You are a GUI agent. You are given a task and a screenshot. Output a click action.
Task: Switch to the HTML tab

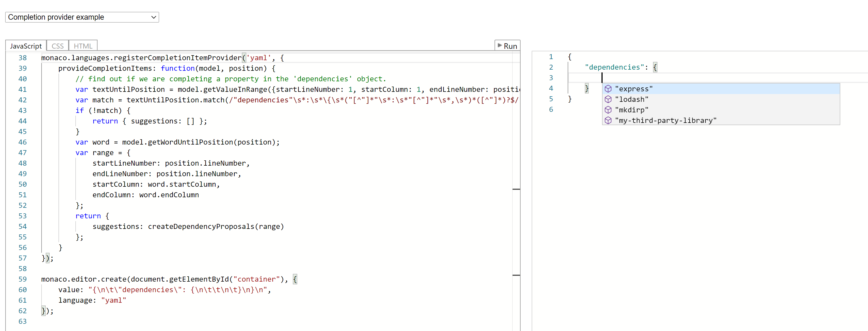83,46
